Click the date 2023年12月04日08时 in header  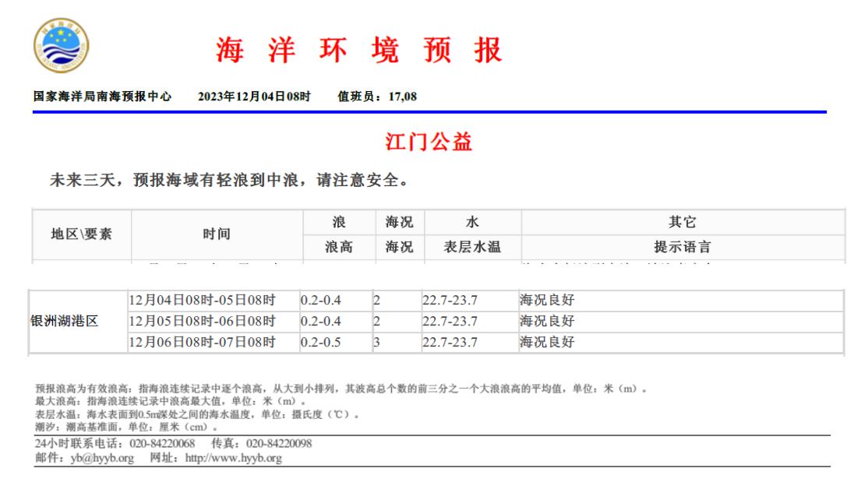[254, 97]
